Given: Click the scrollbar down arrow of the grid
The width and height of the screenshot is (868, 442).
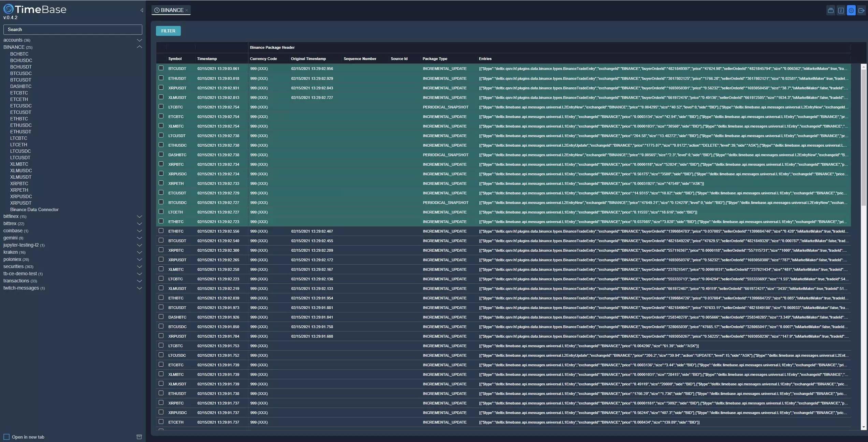Looking at the screenshot, I should (x=864, y=427).
